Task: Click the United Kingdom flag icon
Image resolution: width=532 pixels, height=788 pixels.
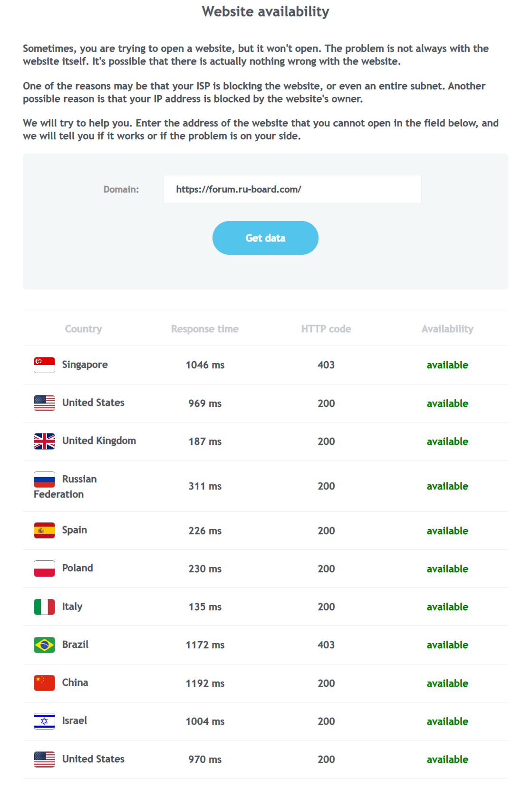Action: [44, 441]
